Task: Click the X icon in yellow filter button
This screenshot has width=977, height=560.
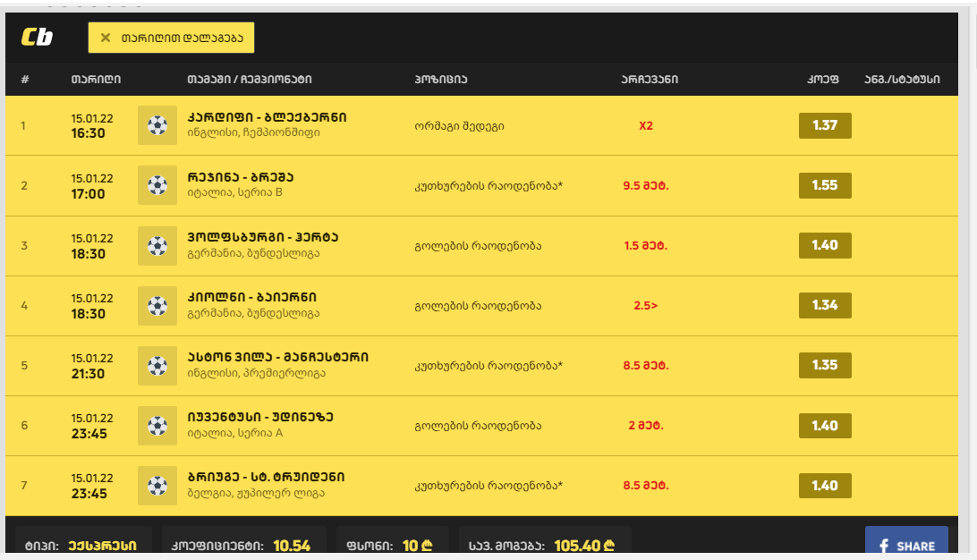Action: pos(106,38)
